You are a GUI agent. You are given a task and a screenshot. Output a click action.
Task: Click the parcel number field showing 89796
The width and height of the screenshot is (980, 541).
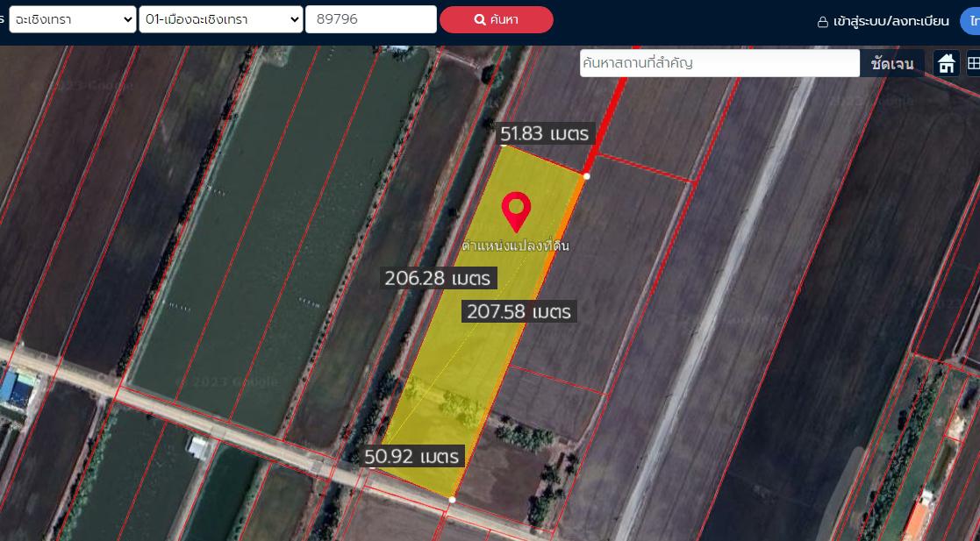[370, 19]
